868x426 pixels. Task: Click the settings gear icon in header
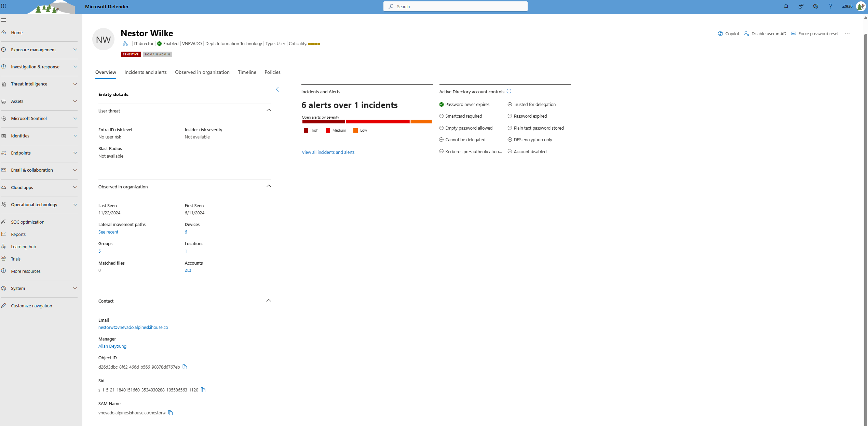(x=815, y=6)
